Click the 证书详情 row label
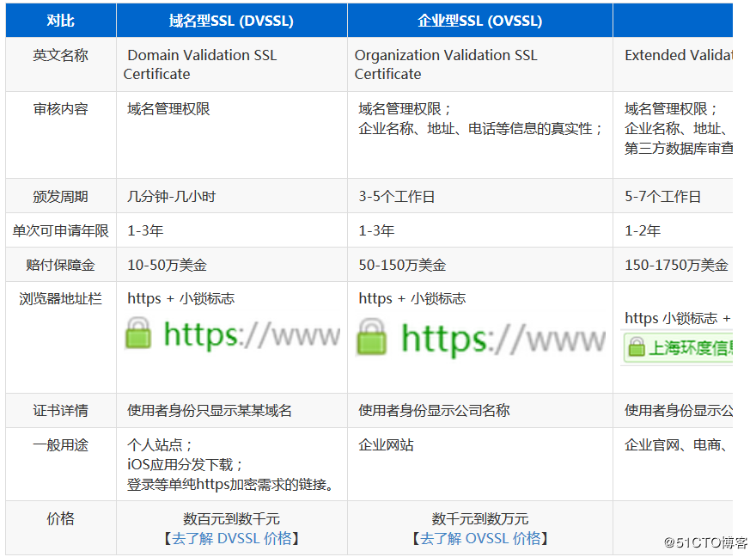Screen dimensions: 756x557 pyautogui.click(x=60, y=410)
